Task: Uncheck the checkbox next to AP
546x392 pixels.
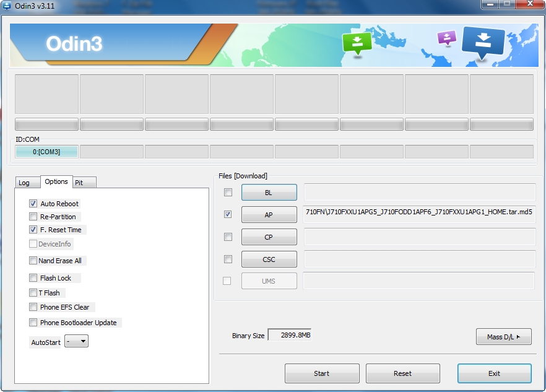Action: (228, 214)
